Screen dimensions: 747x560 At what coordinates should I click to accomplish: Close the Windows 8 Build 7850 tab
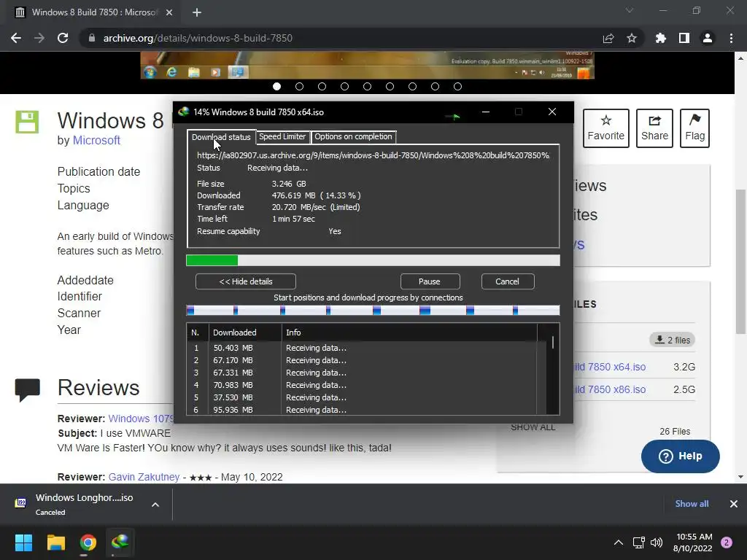pos(169,12)
